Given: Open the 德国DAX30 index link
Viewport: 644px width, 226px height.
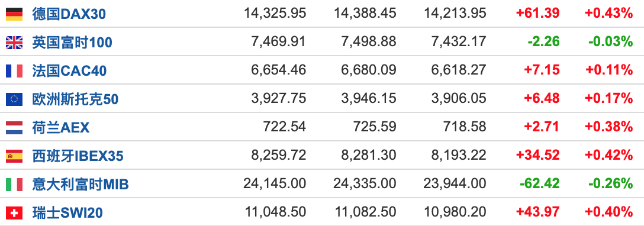Looking at the screenshot, I should click(69, 14).
